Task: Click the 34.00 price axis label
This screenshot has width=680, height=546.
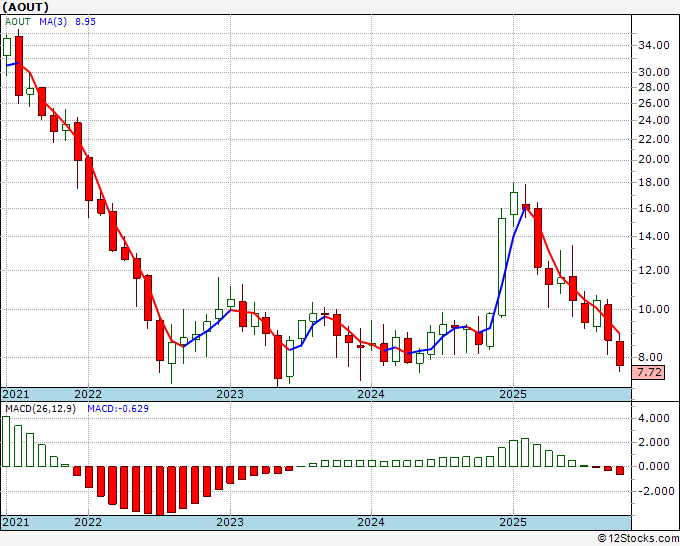Action: click(x=654, y=46)
